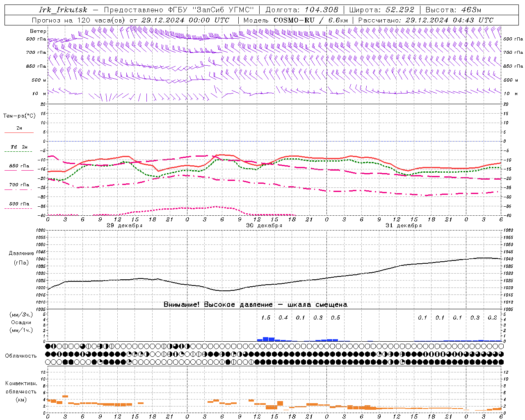Image resolution: width=525 pixels, height=420 pixels.
Task: Select the longitude text 'Долгота: 104.308'
Action: tap(302, 10)
